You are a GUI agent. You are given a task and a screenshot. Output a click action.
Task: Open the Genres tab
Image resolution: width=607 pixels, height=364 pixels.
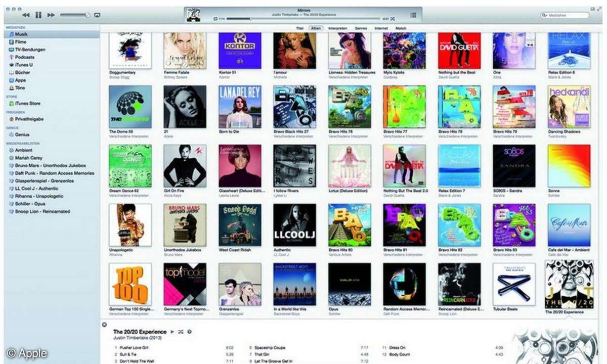(x=361, y=28)
